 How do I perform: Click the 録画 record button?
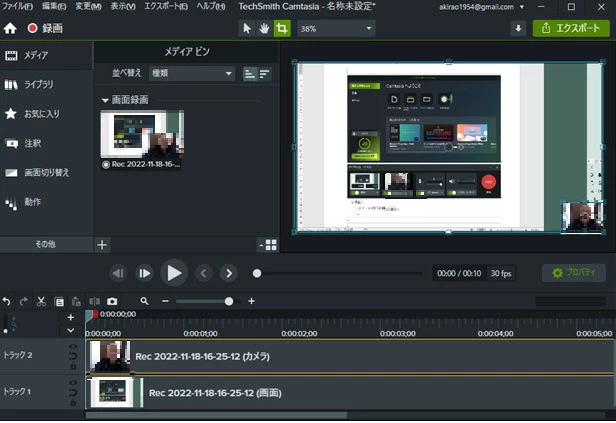(45, 28)
